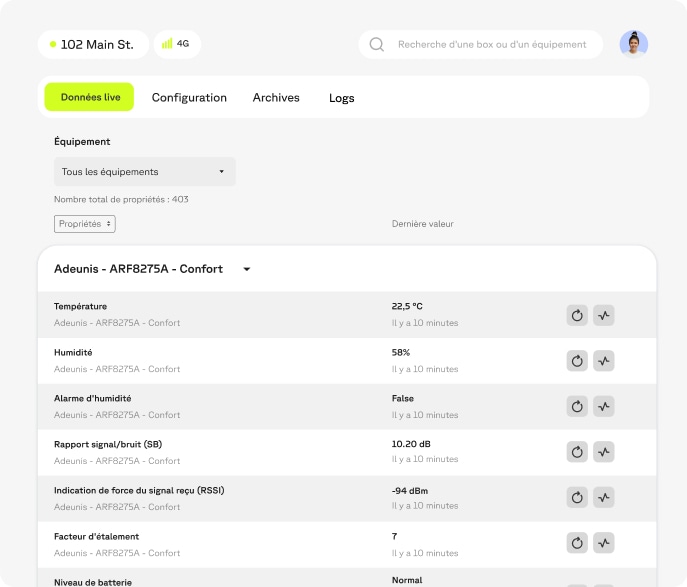Open the Propriétés sort selector
This screenshot has height=587, width=687.
[x=85, y=224]
